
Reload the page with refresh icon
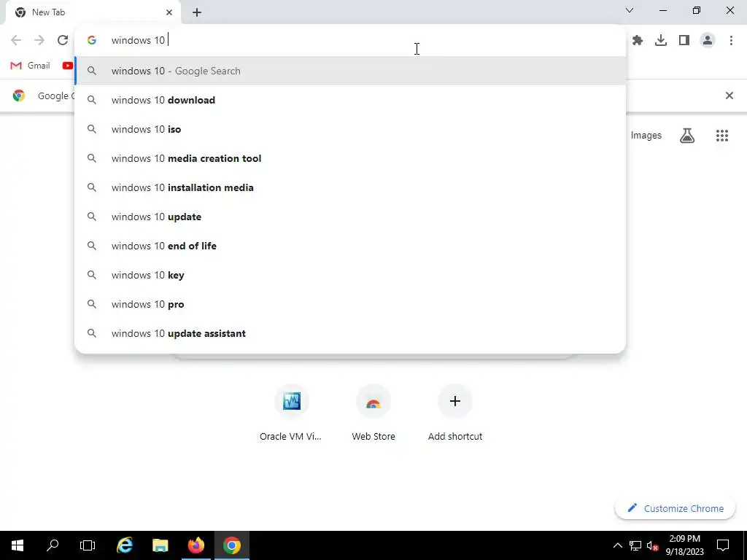[63, 40]
